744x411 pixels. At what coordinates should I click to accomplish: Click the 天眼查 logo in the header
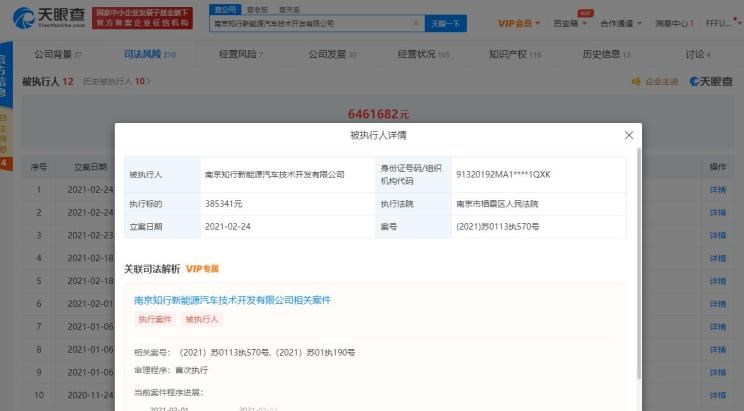pyautogui.click(x=49, y=18)
